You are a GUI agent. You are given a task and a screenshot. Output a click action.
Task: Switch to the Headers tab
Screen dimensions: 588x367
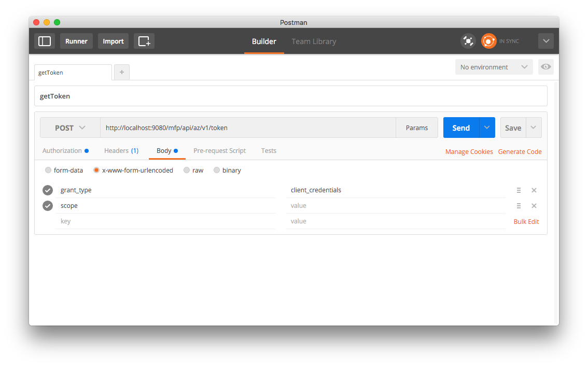click(121, 151)
